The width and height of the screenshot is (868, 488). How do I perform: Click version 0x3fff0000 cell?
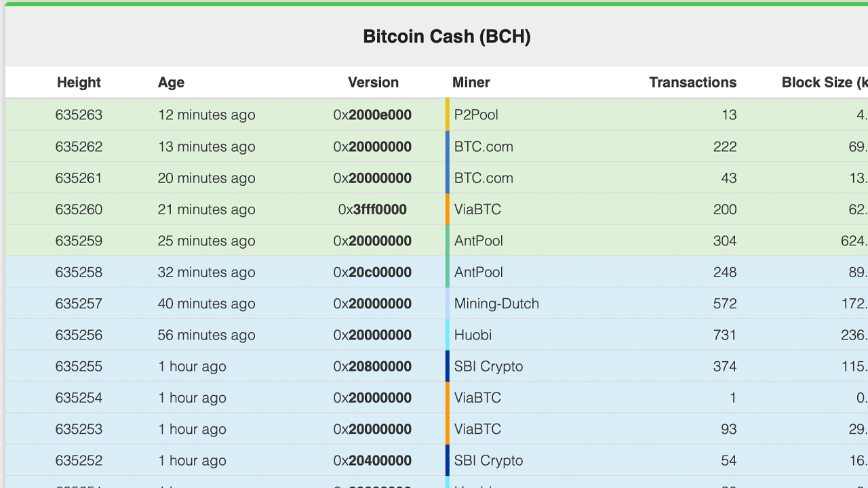click(372, 209)
